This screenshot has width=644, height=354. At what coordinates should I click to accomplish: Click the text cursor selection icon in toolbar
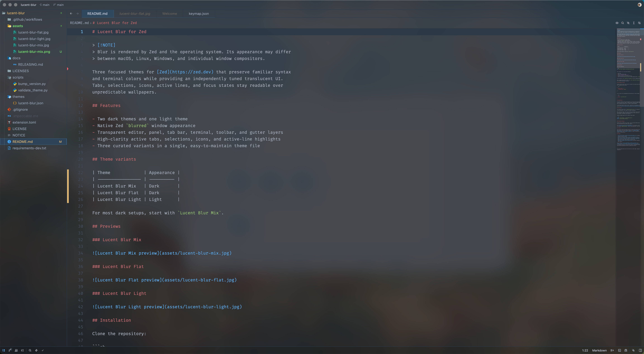click(634, 23)
